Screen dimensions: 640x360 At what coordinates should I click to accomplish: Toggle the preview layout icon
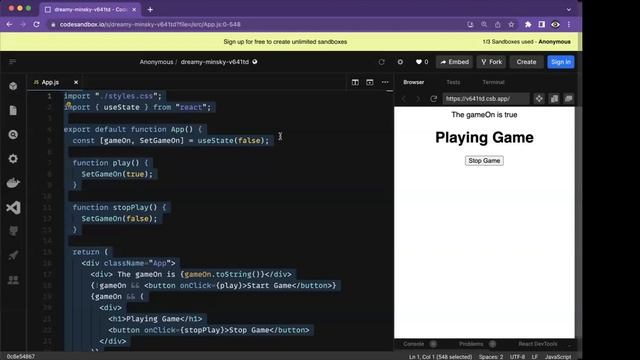[x=370, y=82]
